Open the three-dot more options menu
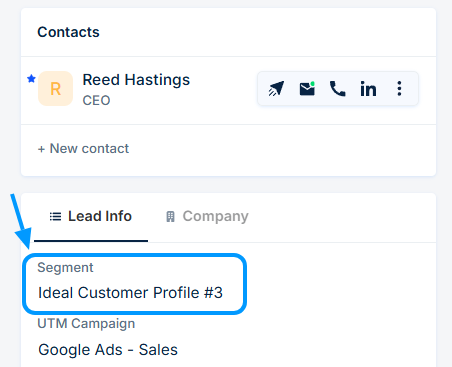This screenshot has height=367, width=452. coord(399,89)
